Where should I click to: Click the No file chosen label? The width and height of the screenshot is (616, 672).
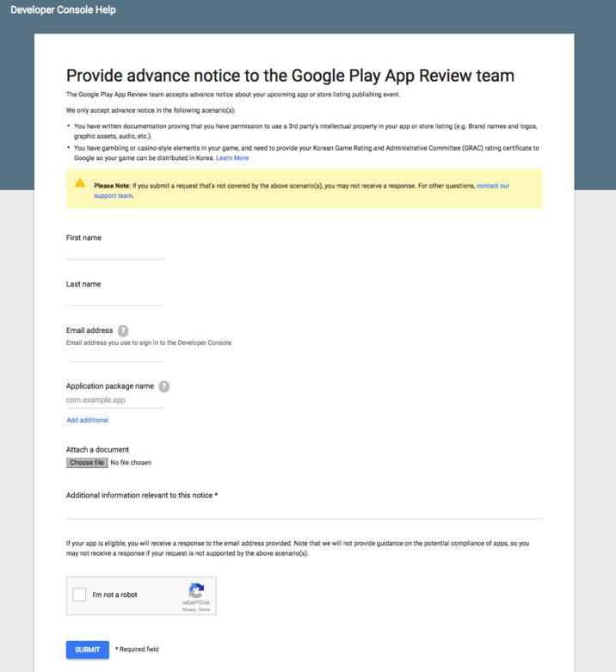point(131,463)
